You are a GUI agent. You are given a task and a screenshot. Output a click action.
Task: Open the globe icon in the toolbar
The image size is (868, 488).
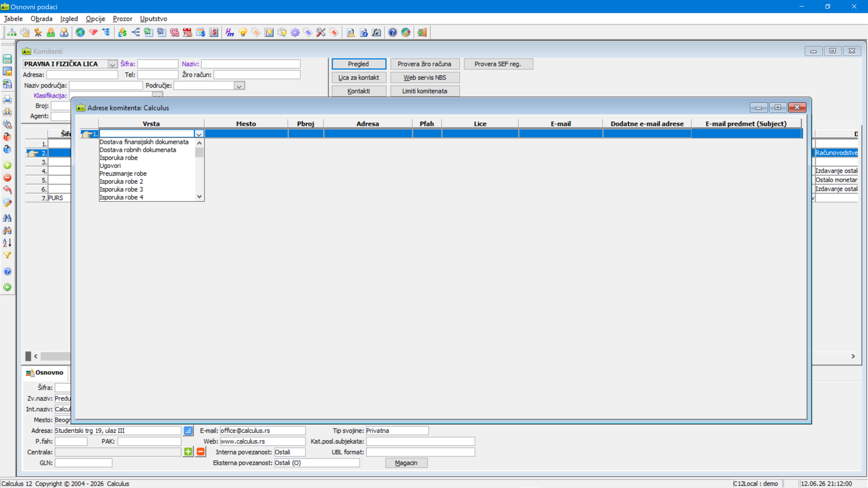(x=80, y=33)
